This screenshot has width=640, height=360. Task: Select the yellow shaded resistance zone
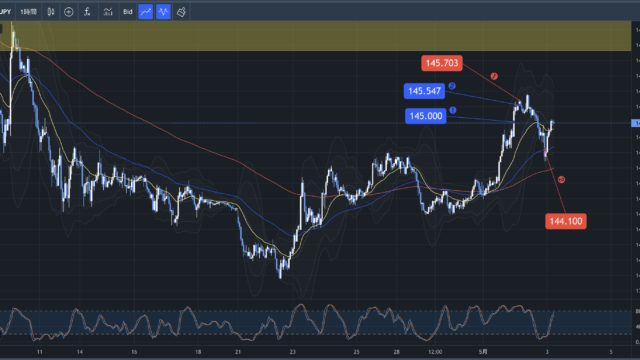click(x=316, y=36)
